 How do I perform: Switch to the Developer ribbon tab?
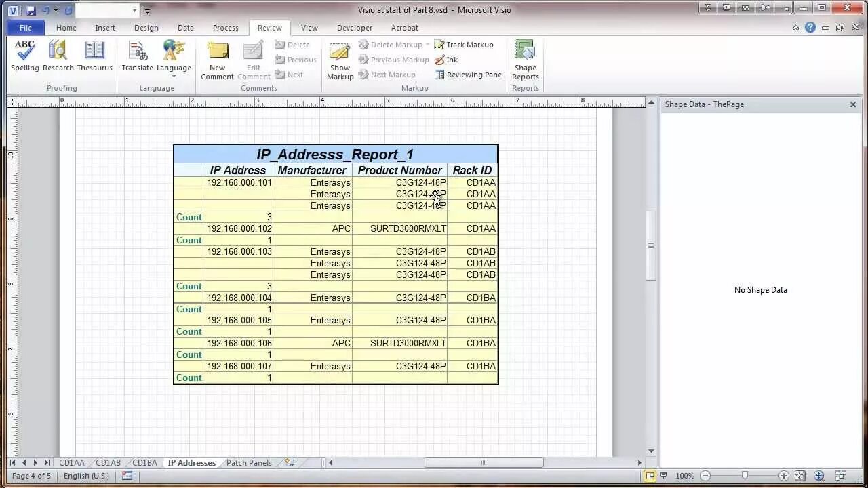click(355, 28)
